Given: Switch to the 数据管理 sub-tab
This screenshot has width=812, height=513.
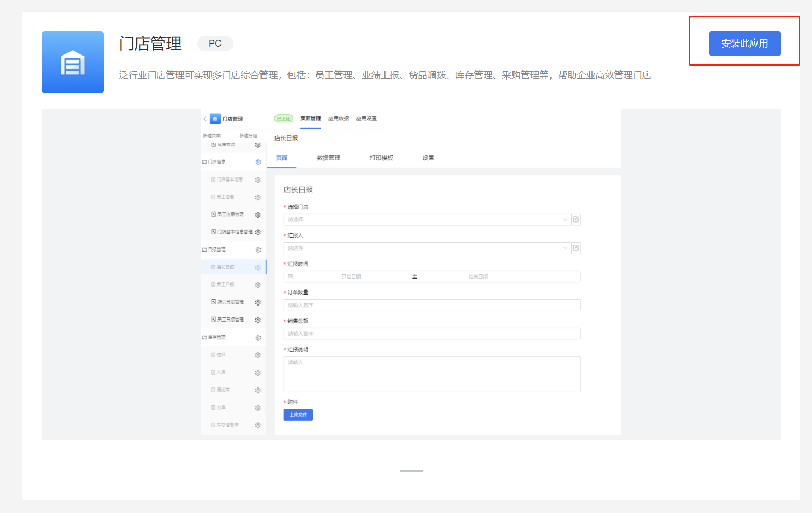Looking at the screenshot, I should pos(328,158).
